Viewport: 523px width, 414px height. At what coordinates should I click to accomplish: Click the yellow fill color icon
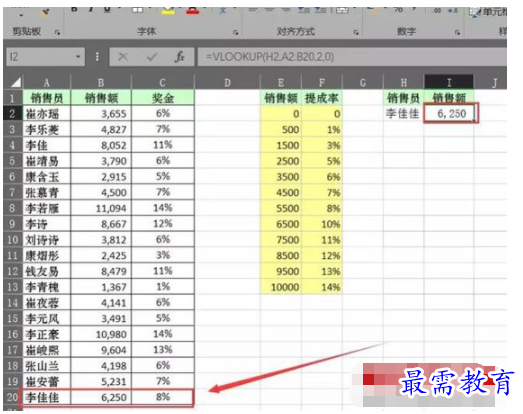pyautogui.click(x=168, y=10)
